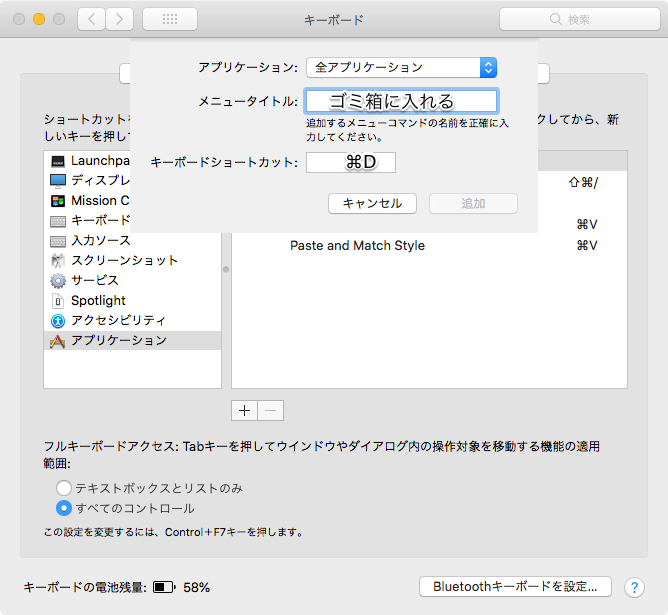Select the 入力ソース row label

click(x=101, y=241)
